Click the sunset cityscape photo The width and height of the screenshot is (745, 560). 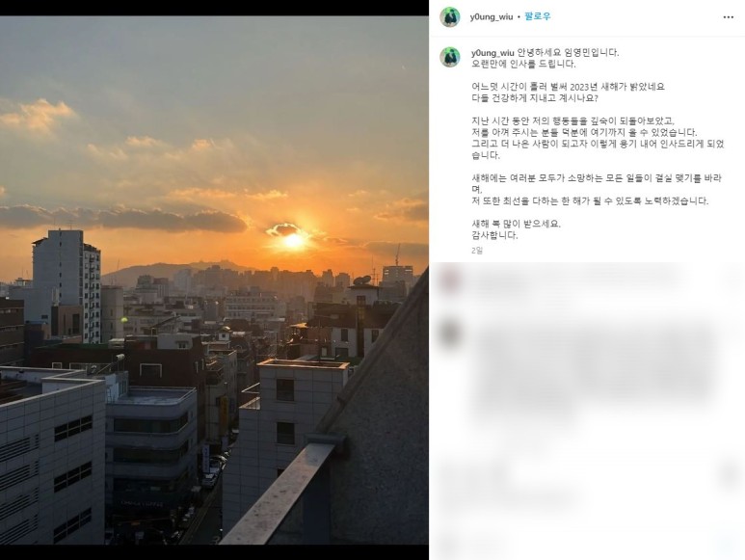pos(214,280)
